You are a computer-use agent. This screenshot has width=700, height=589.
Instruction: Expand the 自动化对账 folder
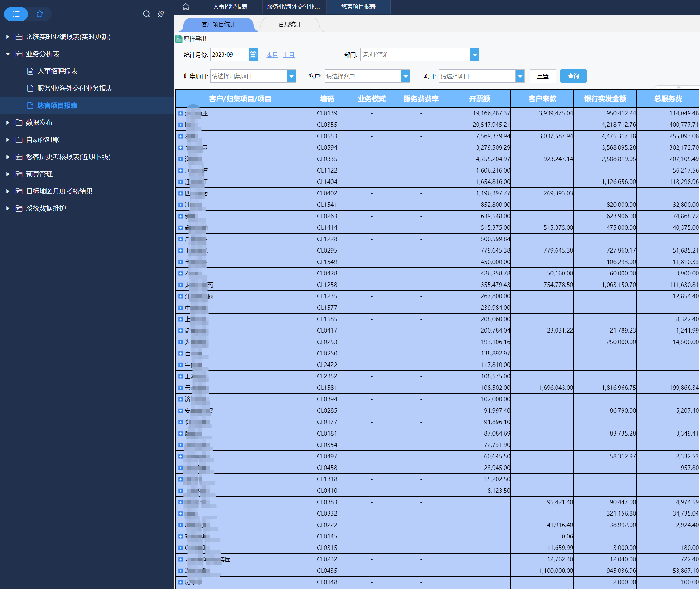(x=8, y=140)
